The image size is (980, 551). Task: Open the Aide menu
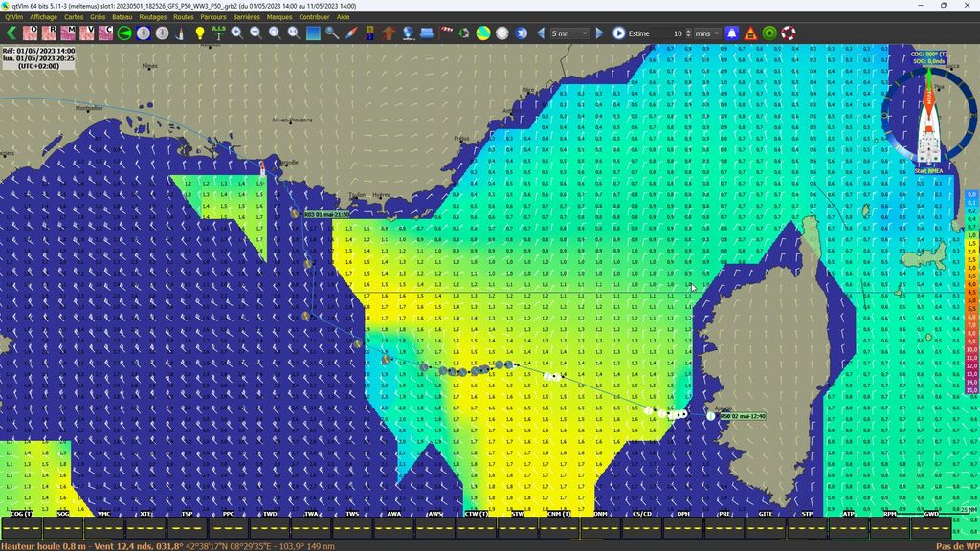344,17
